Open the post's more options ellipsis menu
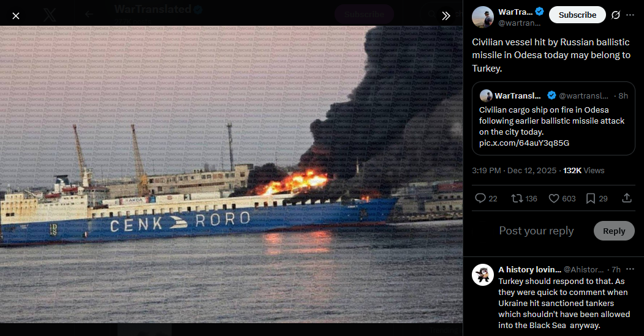The width and height of the screenshot is (644, 336). (630, 15)
